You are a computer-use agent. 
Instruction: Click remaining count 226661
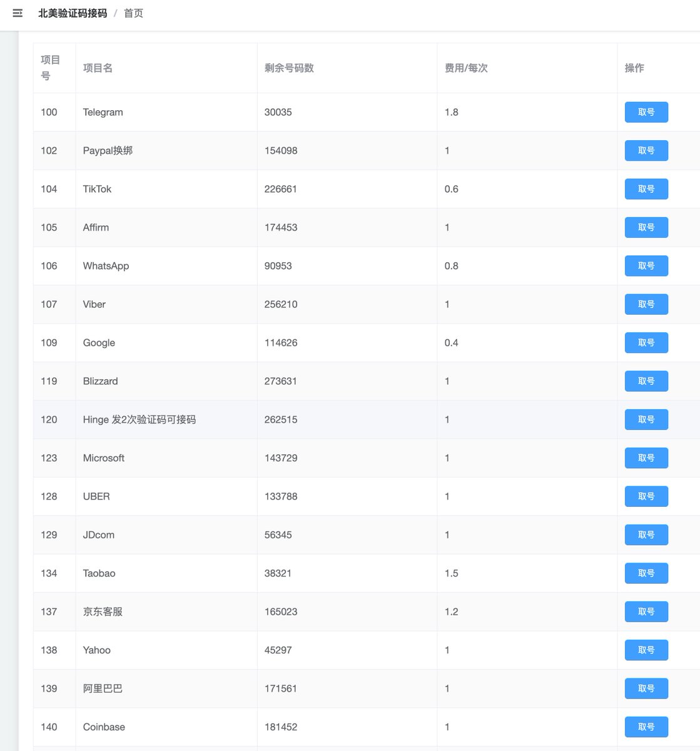(x=280, y=189)
